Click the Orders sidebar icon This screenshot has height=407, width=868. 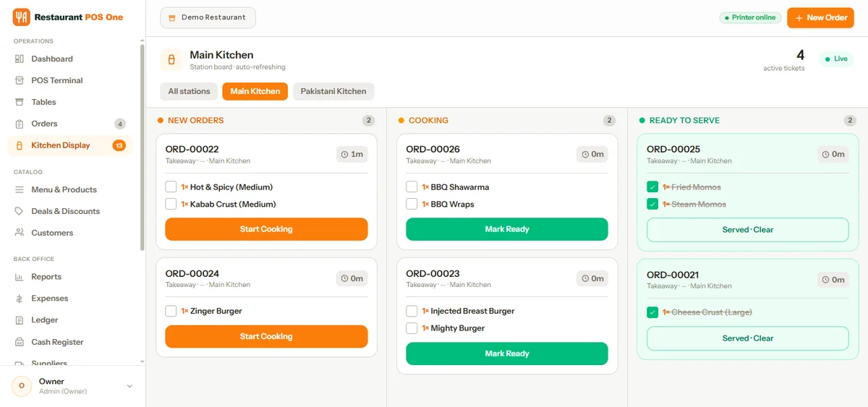click(20, 124)
